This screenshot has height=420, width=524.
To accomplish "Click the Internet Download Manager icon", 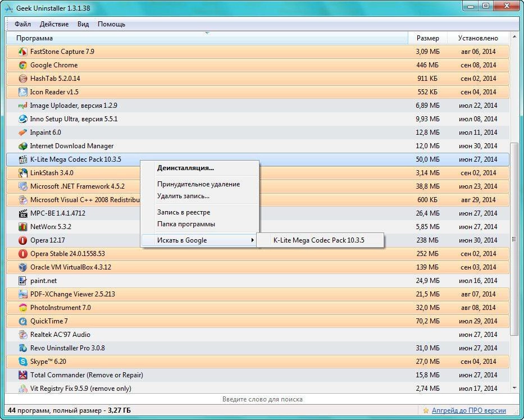I will (22, 146).
